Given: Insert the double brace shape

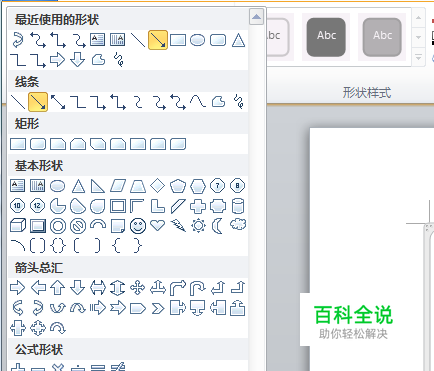Looking at the screenshot, I should [x=58, y=246].
